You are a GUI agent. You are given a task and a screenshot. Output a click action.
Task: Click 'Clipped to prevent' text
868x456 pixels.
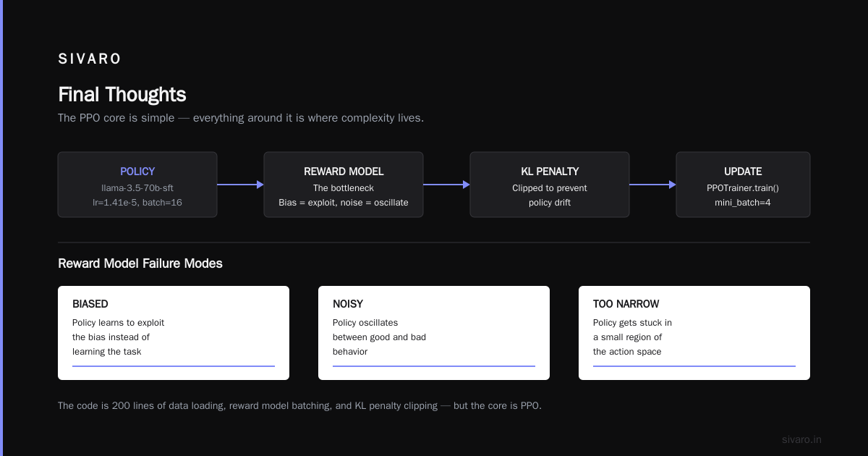pos(550,187)
